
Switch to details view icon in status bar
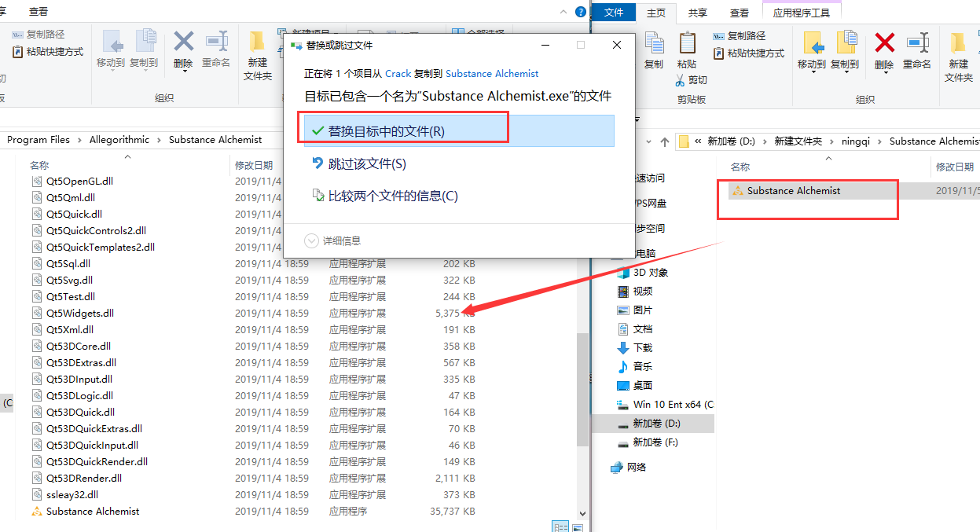pos(560,526)
